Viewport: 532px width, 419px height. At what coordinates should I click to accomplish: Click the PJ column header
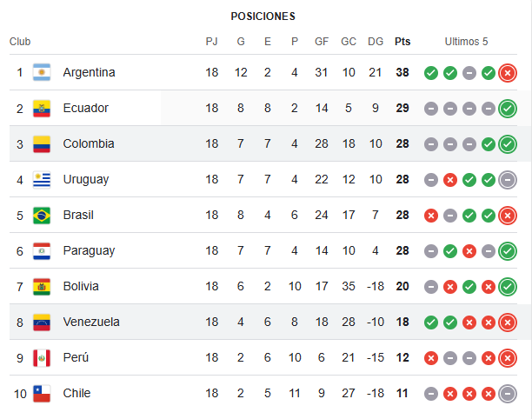[212, 42]
